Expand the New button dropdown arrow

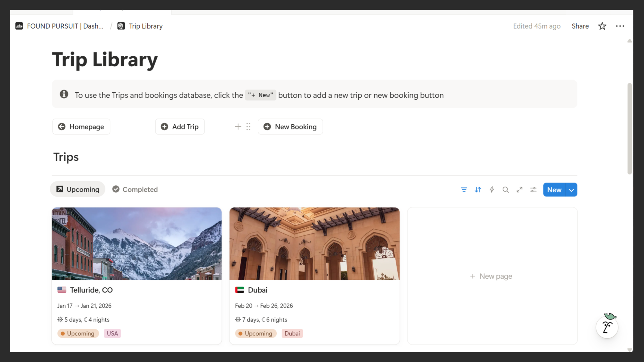click(x=571, y=190)
